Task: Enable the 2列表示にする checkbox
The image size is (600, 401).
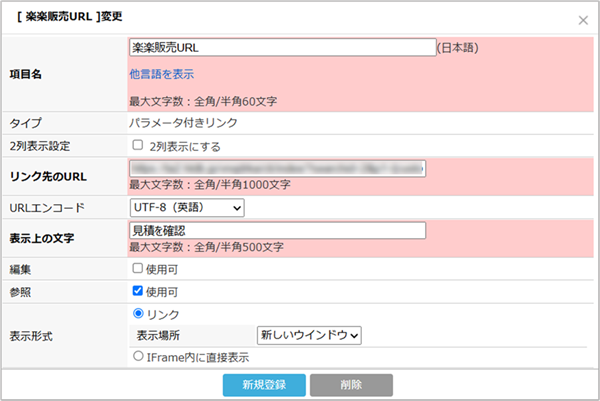Action: tap(138, 145)
